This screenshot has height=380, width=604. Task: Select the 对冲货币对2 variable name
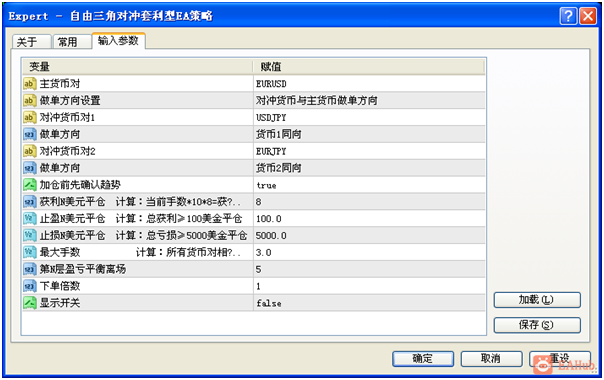[x=67, y=151]
